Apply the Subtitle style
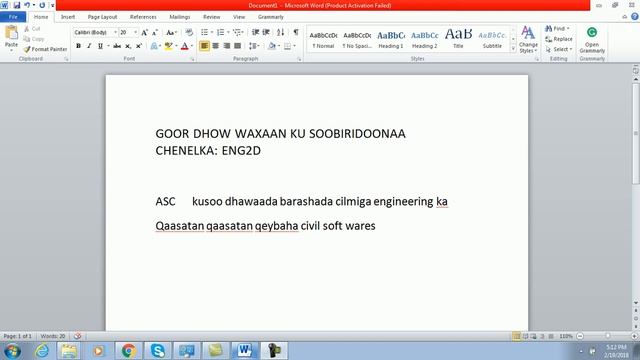The height and width of the screenshot is (360, 640). [492, 39]
